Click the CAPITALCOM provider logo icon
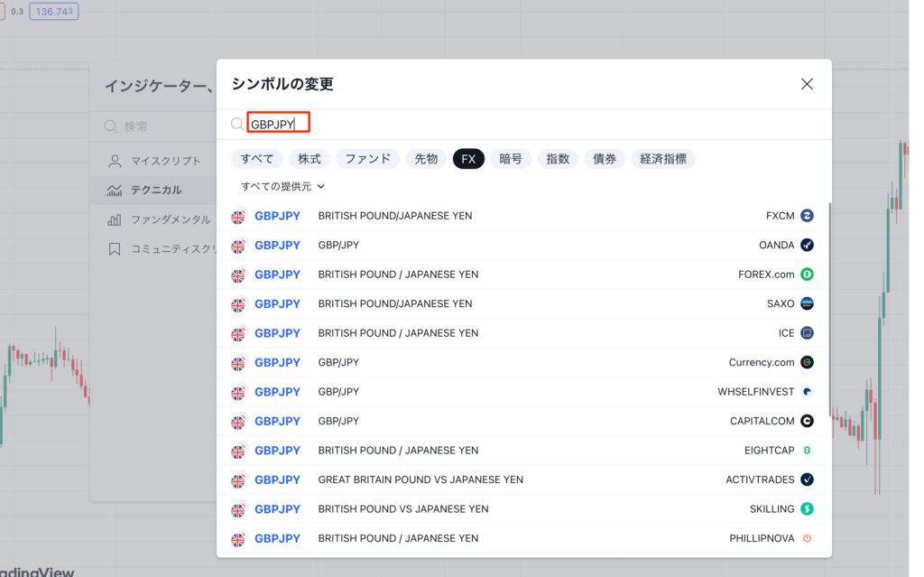This screenshot has width=924, height=577. pos(807,422)
